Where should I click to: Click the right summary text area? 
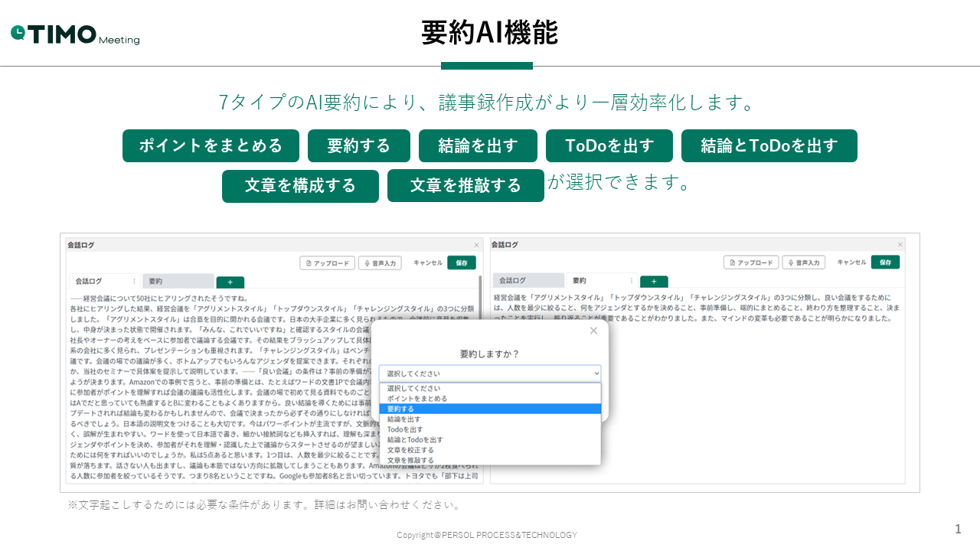697,386
